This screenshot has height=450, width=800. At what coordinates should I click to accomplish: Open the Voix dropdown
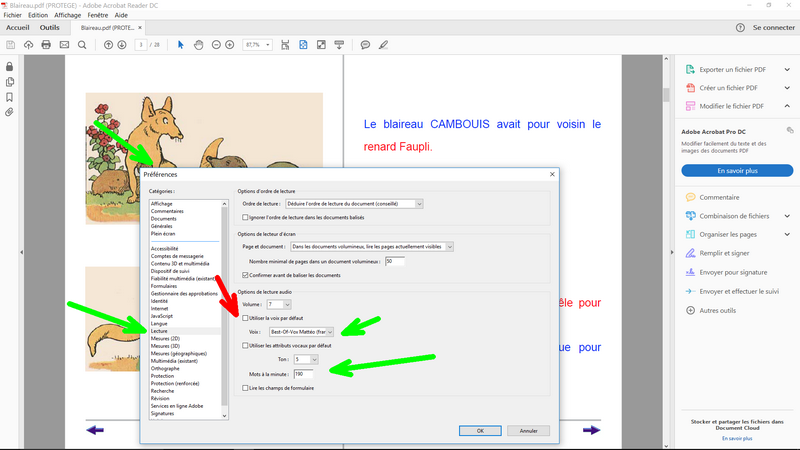(x=301, y=332)
